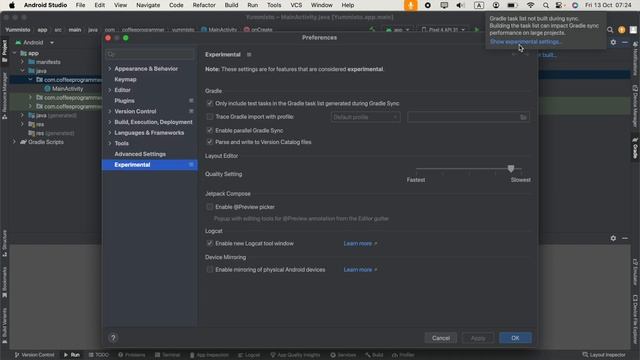Image resolution: width=640 pixels, height=360 pixels.
Task: Open the Refactor menu
Action: pos(204,5)
